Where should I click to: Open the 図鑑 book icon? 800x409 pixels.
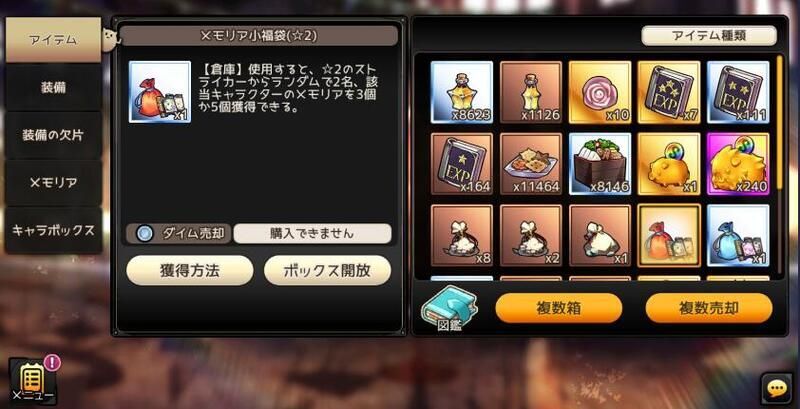pos(449,308)
